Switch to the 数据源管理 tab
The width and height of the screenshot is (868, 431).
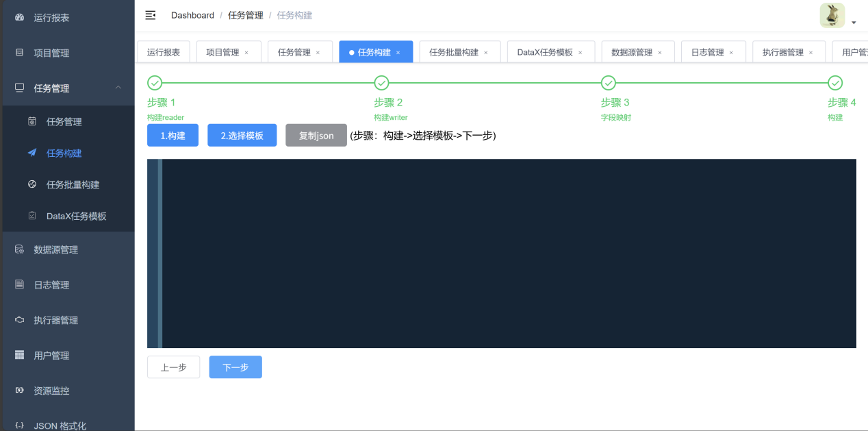631,52
